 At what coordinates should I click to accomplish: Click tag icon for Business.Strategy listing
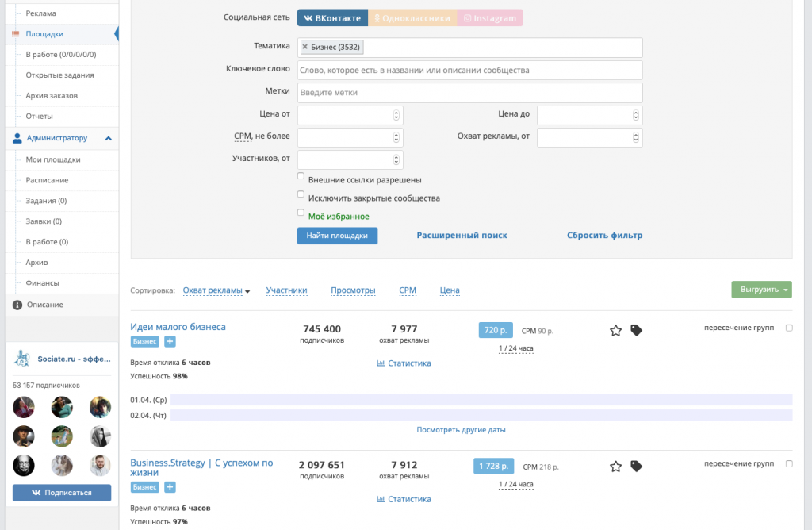[636, 467]
